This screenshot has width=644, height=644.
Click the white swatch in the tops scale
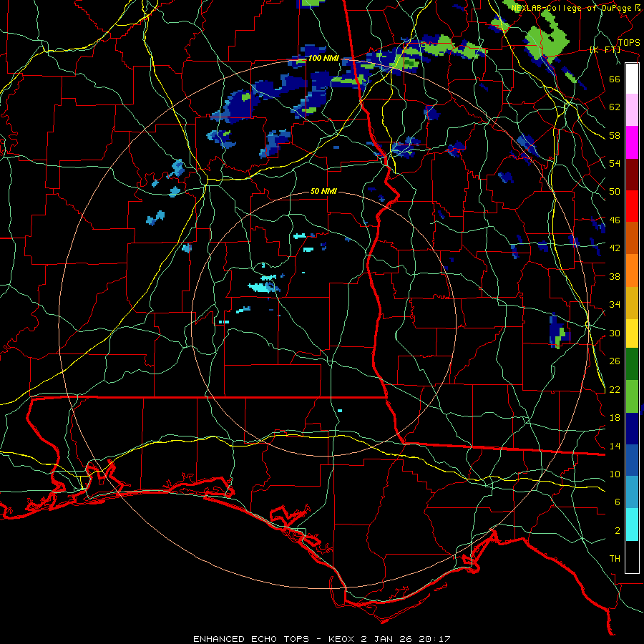click(632, 79)
